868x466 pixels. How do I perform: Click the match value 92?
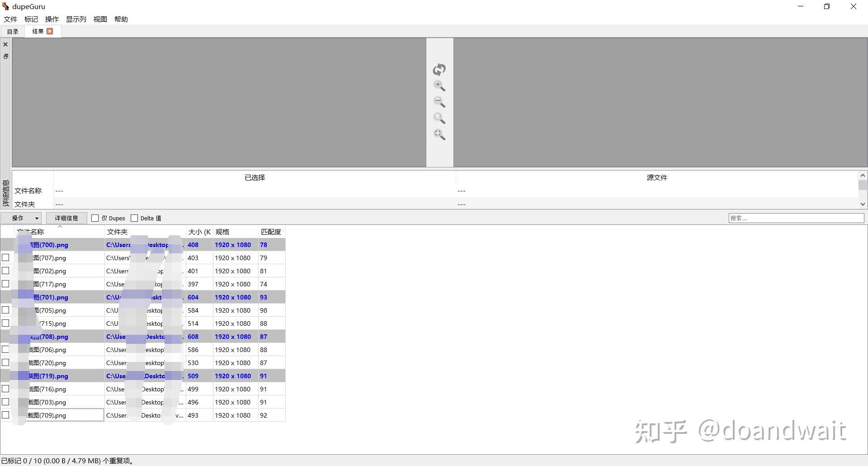[x=264, y=415]
